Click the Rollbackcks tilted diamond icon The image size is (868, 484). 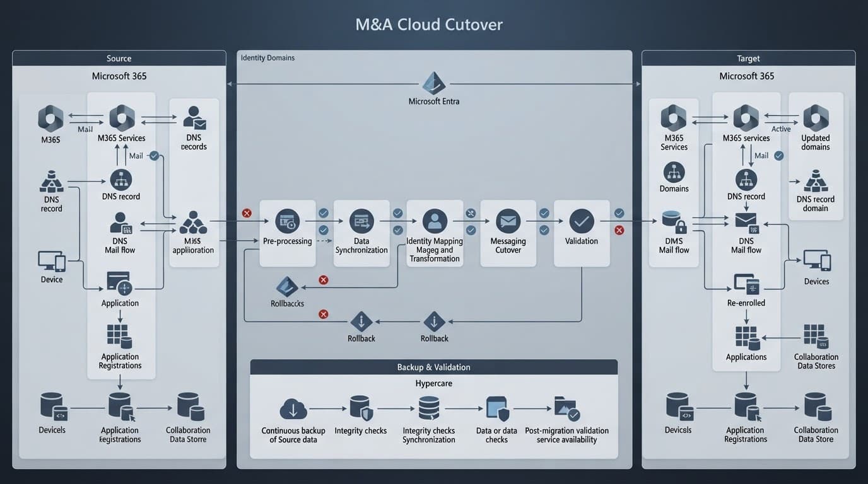[288, 287]
